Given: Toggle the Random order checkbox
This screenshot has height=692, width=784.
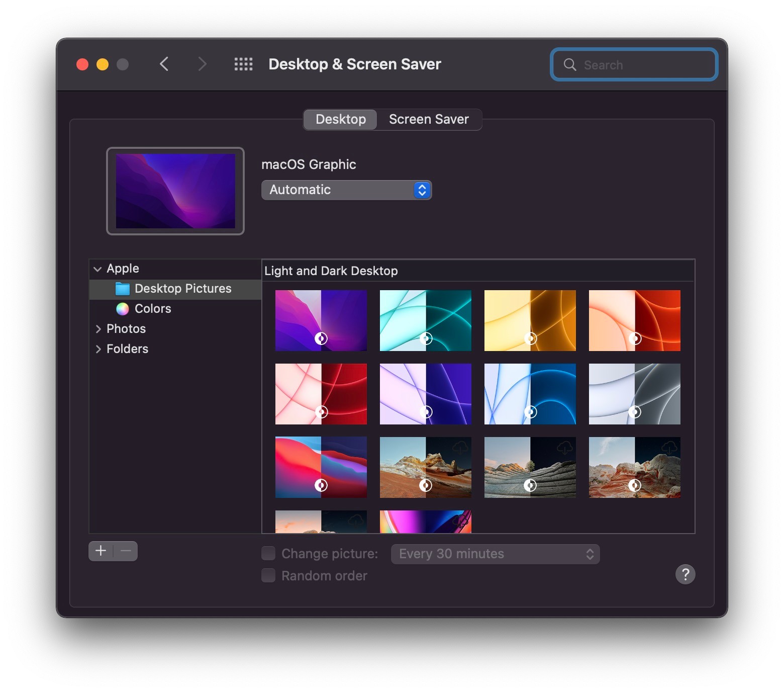Looking at the screenshot, I should 268,576.
